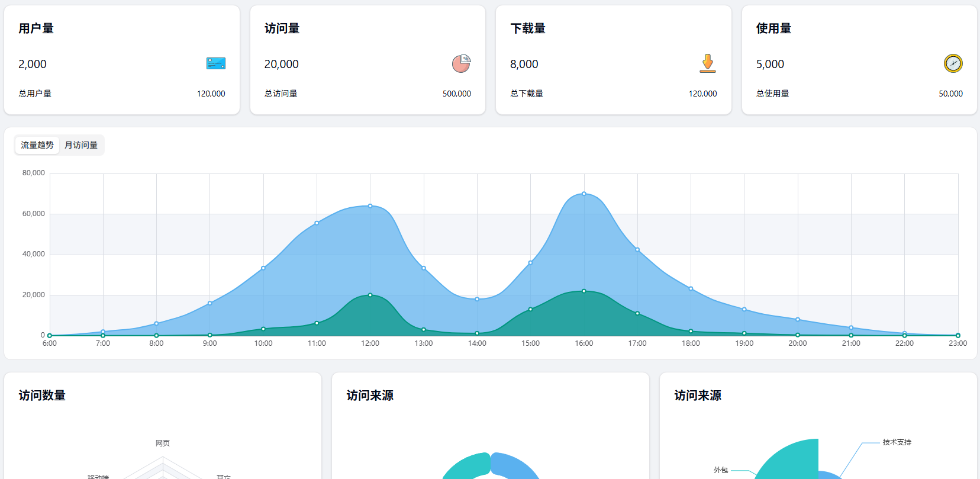Click the 总访问量 label

[x=281, y=94]
